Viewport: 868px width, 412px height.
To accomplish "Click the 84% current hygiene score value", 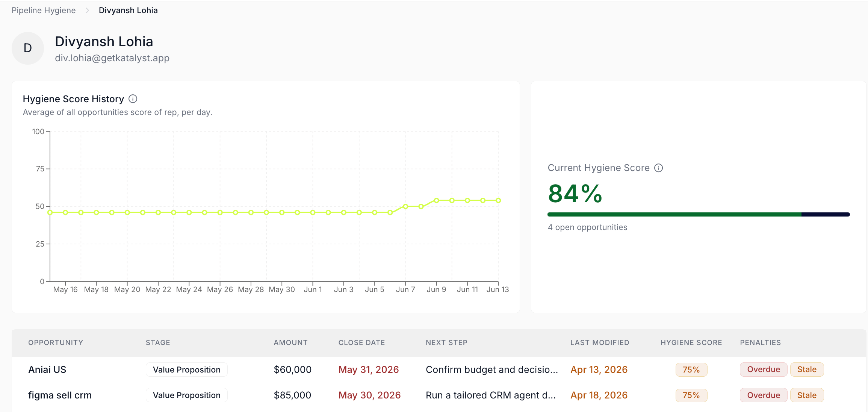I will [x=575, y=194].
